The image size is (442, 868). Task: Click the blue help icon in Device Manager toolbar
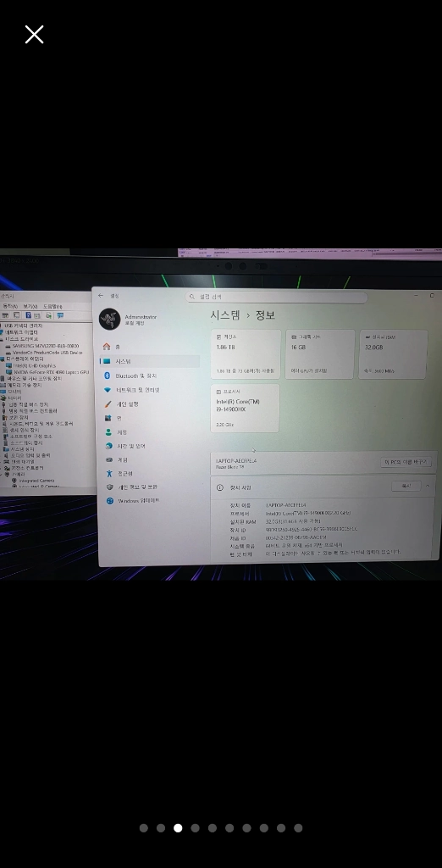[x=28, y=315]
